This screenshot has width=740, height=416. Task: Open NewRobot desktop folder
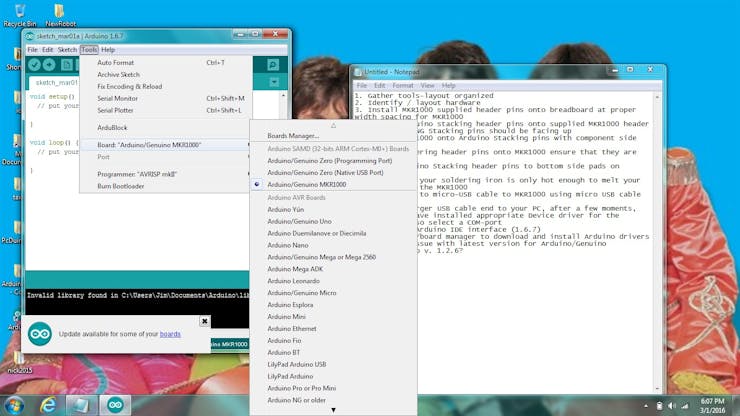pos(60,15)
